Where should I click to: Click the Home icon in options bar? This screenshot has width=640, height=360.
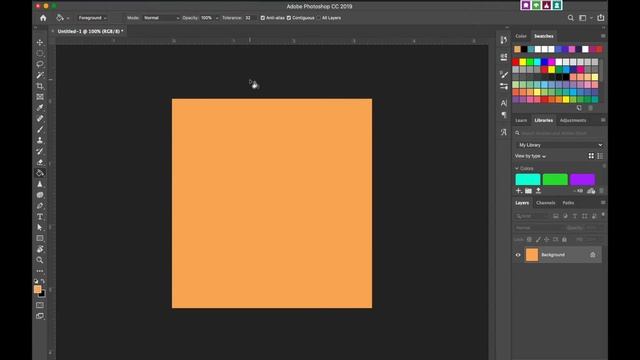pos(43,18)
